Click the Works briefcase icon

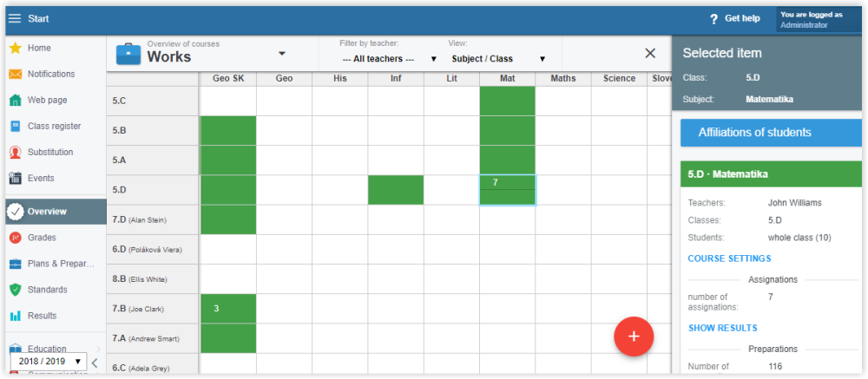point(128,54)
